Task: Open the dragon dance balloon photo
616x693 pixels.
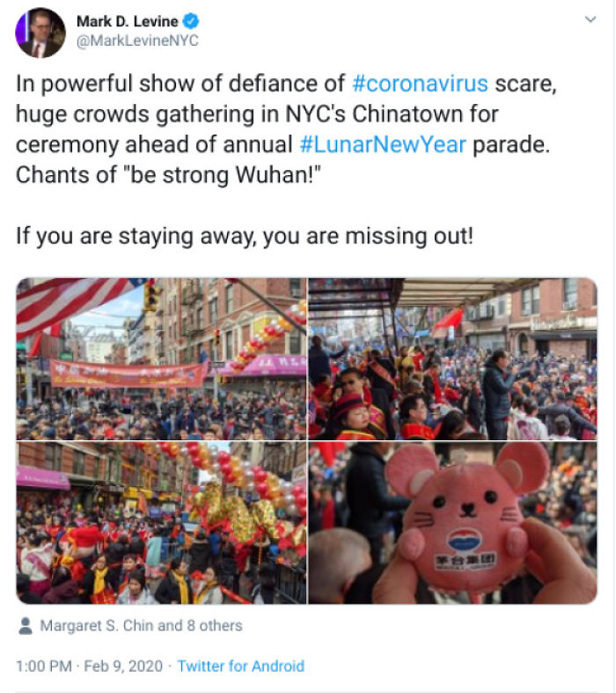Action: 161,523
